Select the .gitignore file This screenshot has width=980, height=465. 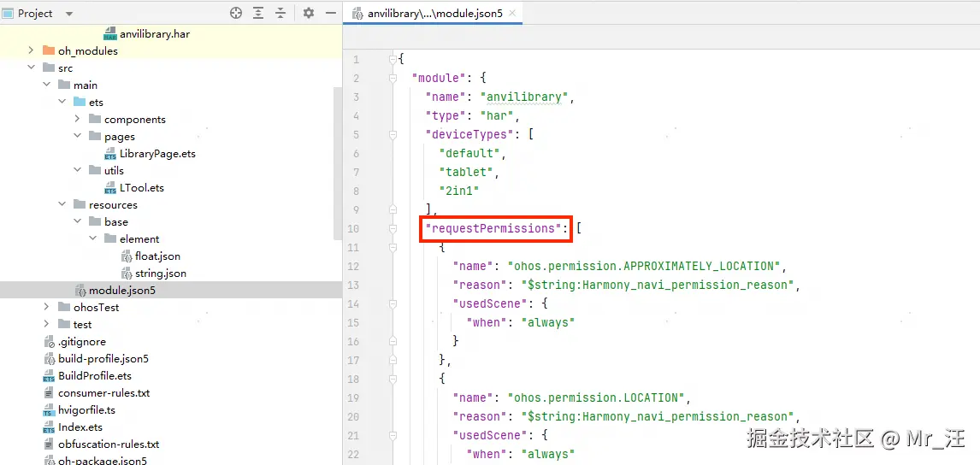tap(82, 341)
